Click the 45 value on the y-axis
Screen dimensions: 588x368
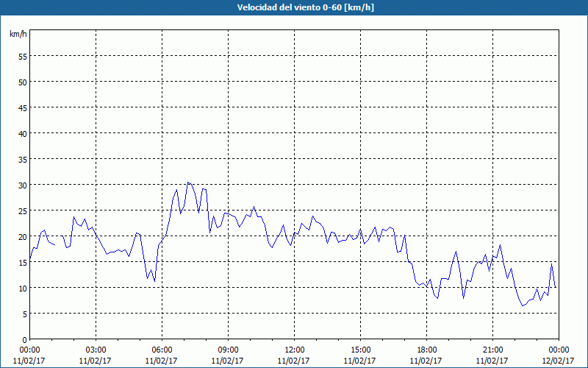(x=23, y=108)
